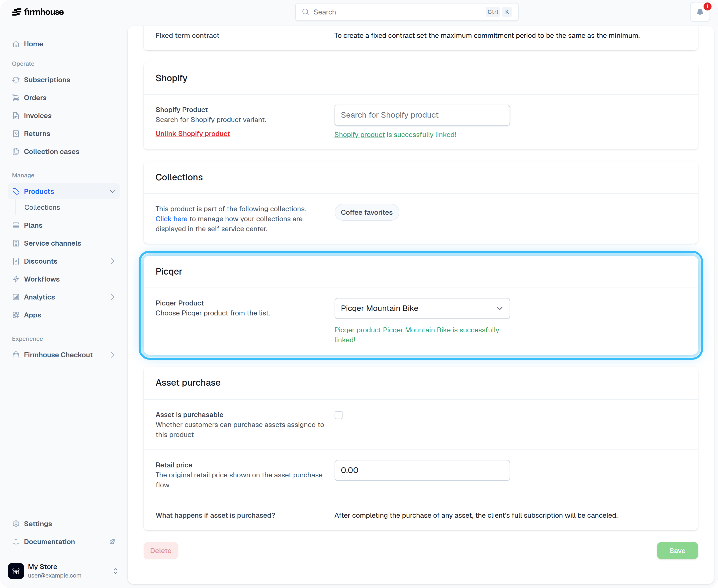718x588 pixels.
Task: Click the Delete button
Action: pyautogui.click(x=161, y=551)
